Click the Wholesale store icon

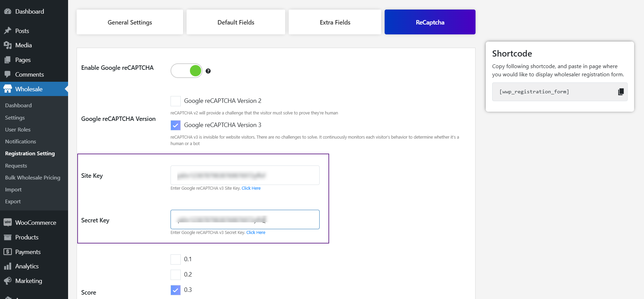click(7, 89)
